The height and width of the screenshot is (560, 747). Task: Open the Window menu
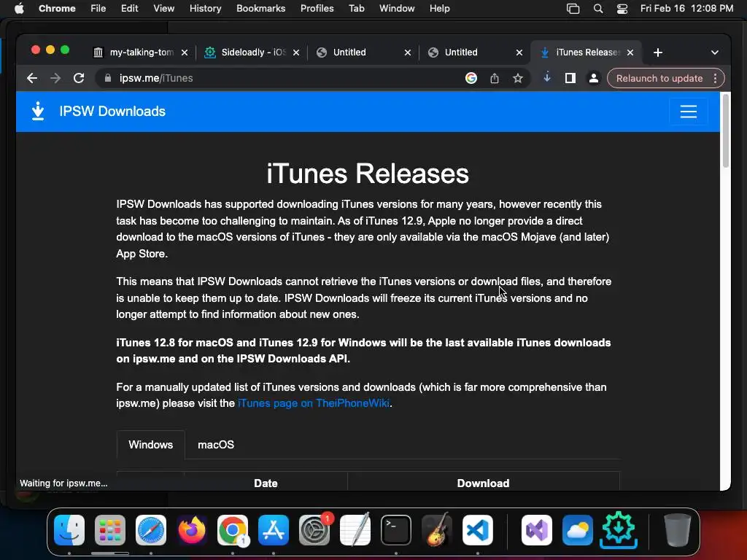(x=397, y=9)
